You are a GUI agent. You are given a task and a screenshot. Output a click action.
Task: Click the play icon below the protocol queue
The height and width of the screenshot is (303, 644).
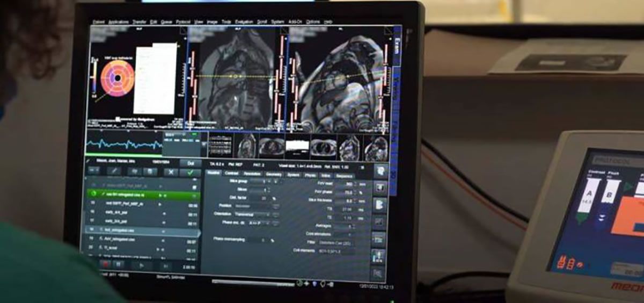click(x=141, y=265)
